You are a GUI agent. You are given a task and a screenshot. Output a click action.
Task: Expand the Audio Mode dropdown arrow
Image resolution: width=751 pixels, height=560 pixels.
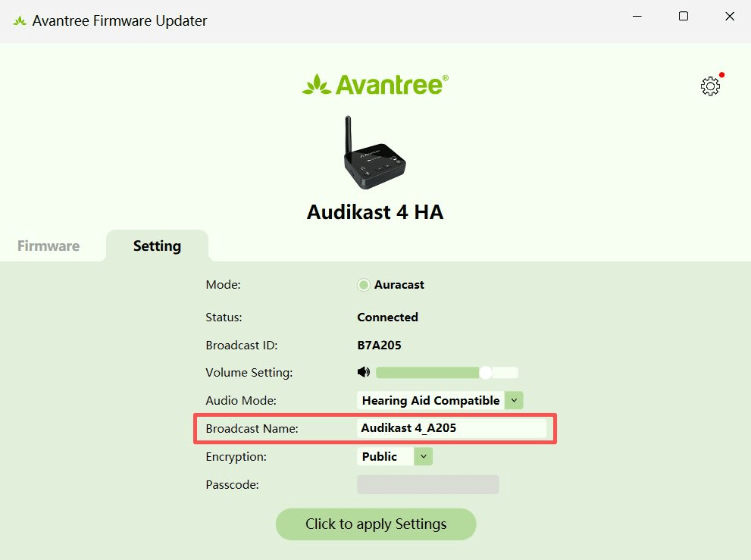click(514, 400)
